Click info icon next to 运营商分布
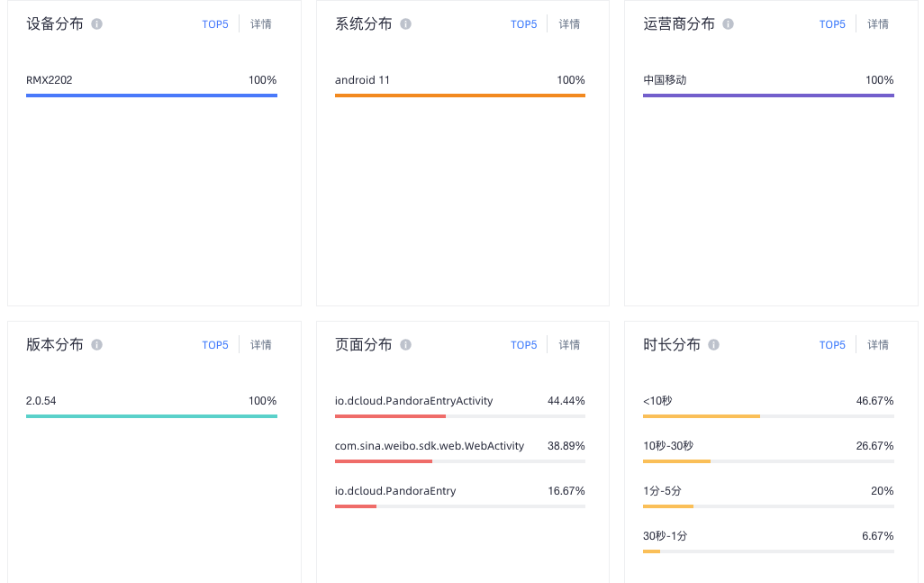 pyautogui.click(x=728, y=24)
